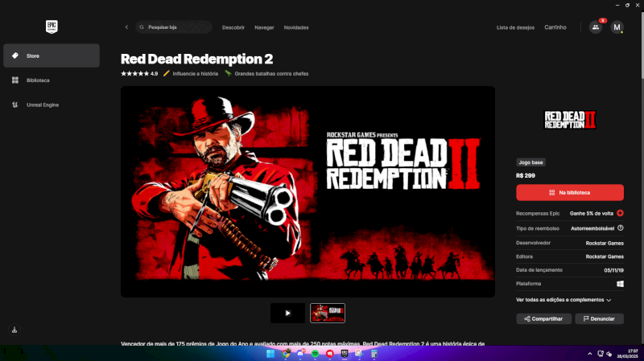Expand 'Ver todas as edições e complementos'
Screen dimensions: 644x361
tap(563, 300)
